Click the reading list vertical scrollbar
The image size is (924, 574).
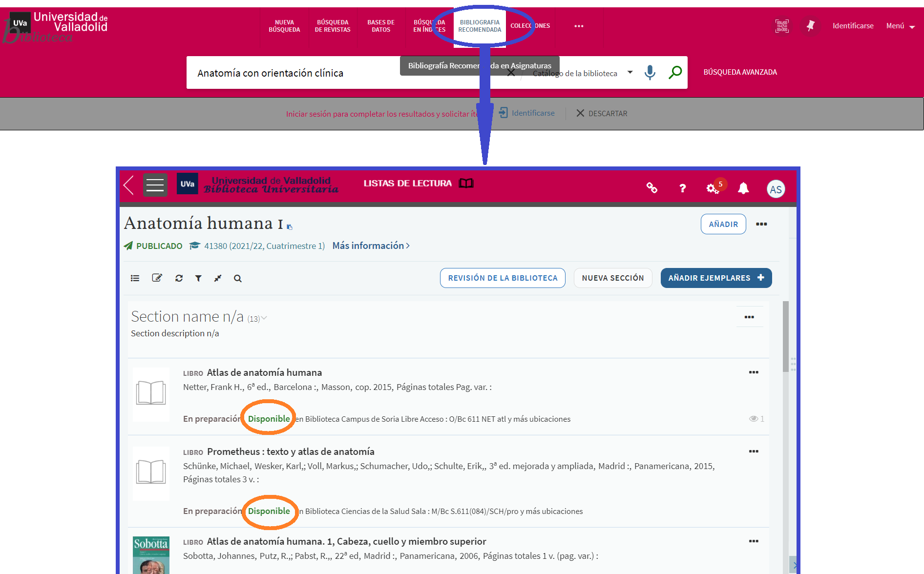785,337
